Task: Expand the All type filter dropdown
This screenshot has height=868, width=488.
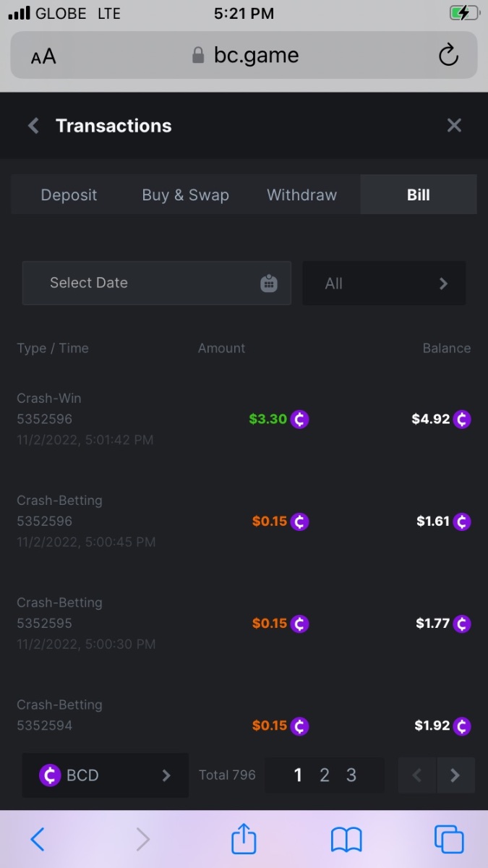Action: [384, 284]
